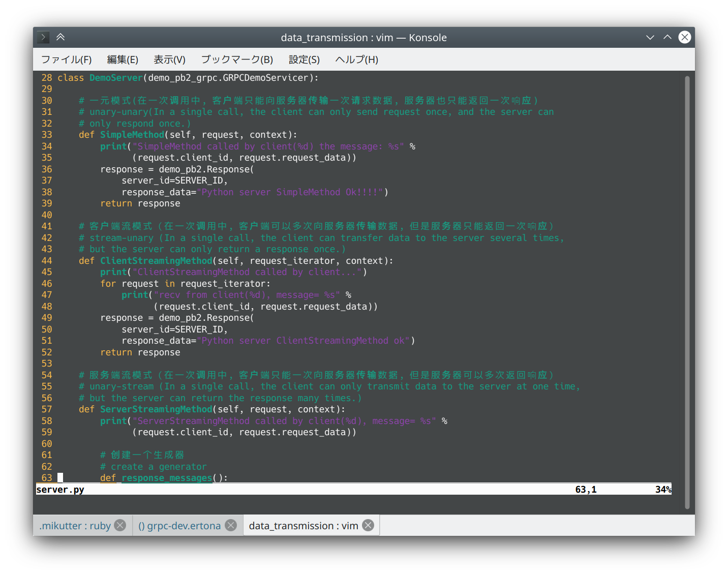Screen dimensions: 728x575
Task: Switch to the .mikutter : ruby tab
Action: [75, 526]
